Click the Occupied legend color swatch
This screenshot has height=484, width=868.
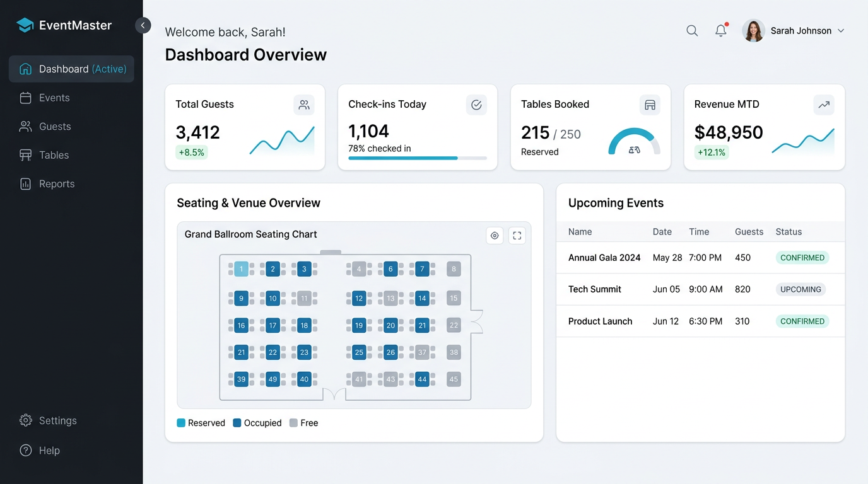[237, 423]
